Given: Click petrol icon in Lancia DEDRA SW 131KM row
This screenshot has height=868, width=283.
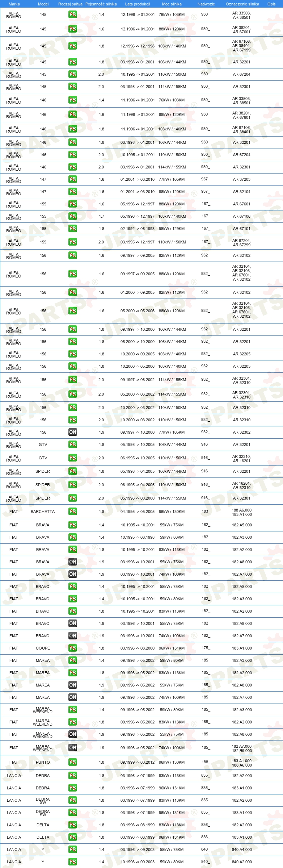Looking at the screenshot, I should pos(72,813).
